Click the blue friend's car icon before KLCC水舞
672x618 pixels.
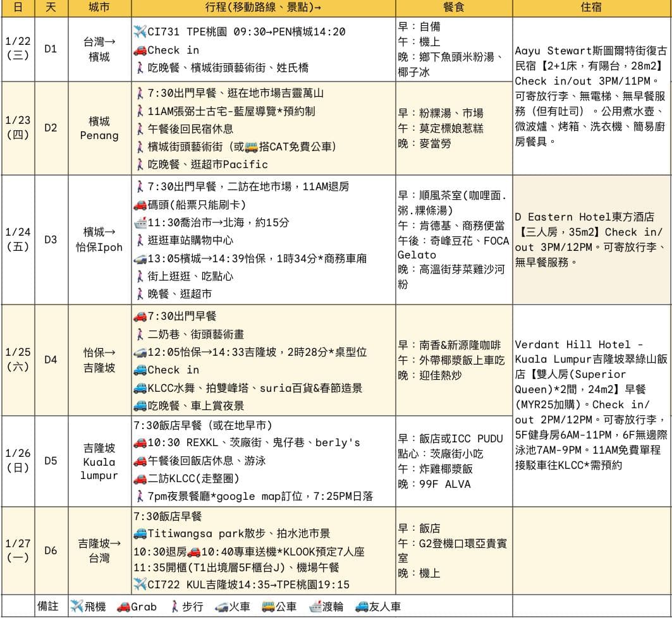tap(140, 388)
